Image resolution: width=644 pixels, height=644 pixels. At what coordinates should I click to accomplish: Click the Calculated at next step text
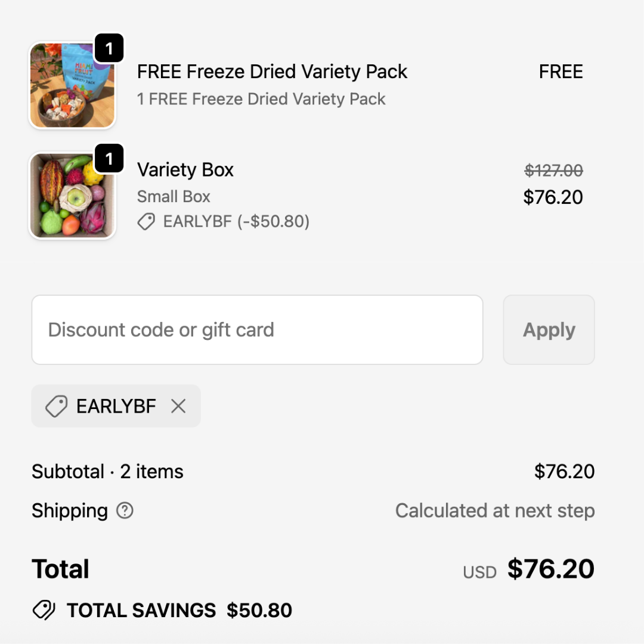pos(495,510)
